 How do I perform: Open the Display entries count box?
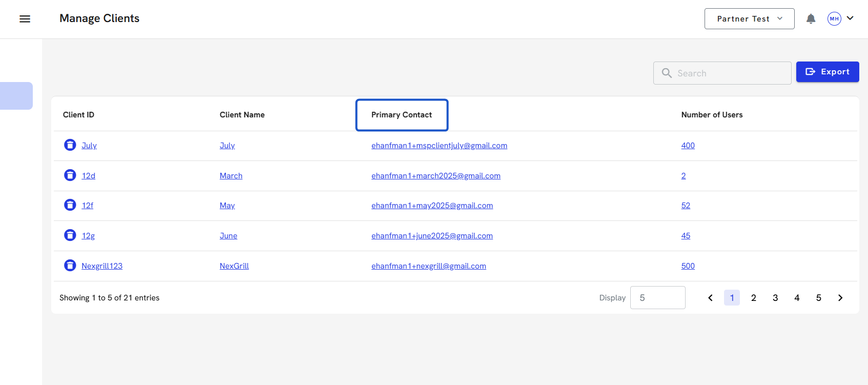point(657,298)
